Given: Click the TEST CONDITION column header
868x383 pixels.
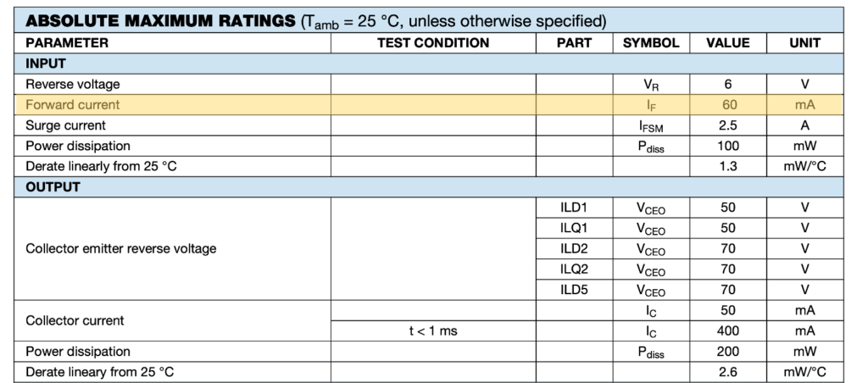Looking at the screenshot, I should tap(432, 42).
